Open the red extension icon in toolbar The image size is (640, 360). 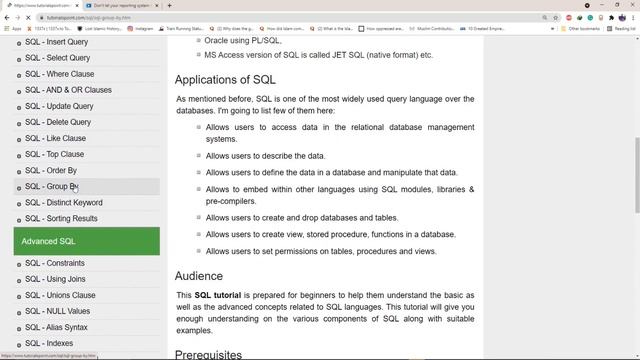point(569,18)
